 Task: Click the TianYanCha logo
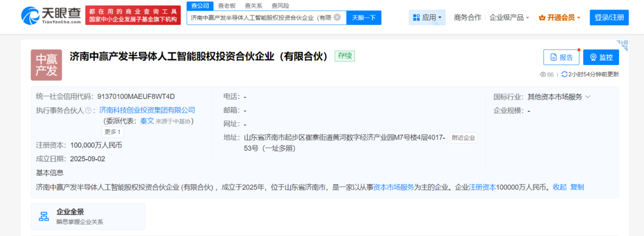coord(51,15)
